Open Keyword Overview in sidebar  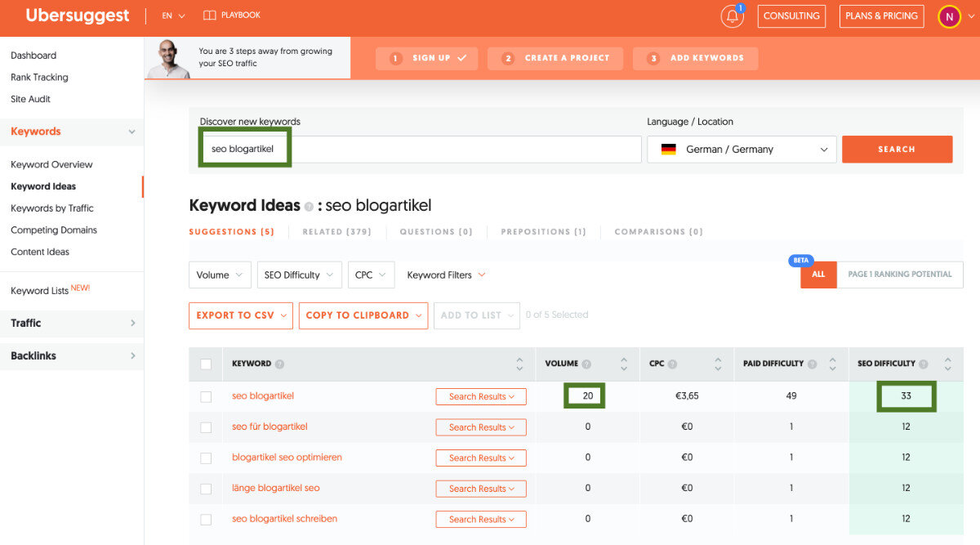[51, 165]
